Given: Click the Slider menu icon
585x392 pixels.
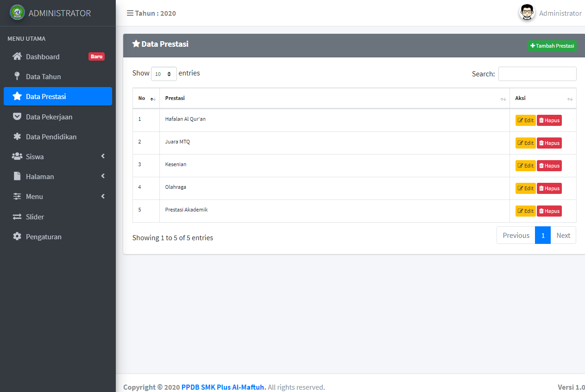Looking at the screenshot, I should point(15,217).
